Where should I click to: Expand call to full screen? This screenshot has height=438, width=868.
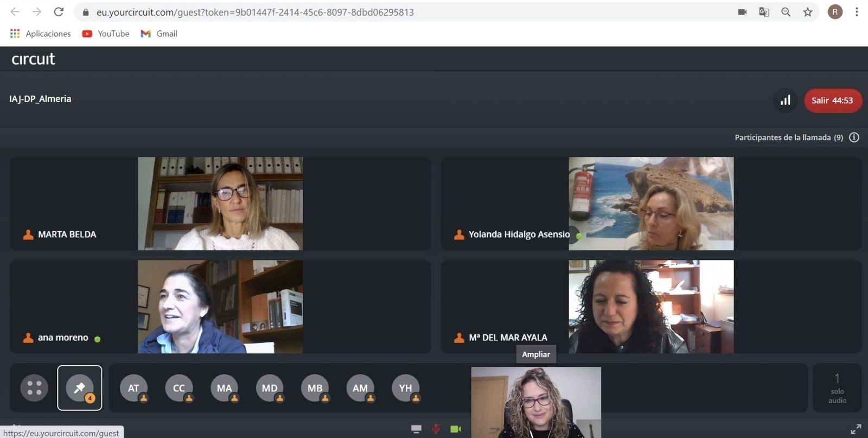coord(856,429)
